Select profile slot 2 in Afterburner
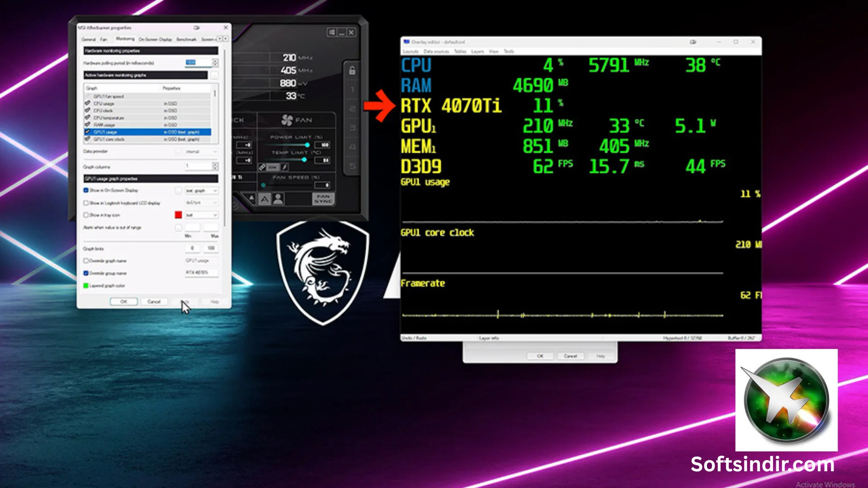Image resolution: width=868 pixels, height=488 pixels. (x=352, y=108)
